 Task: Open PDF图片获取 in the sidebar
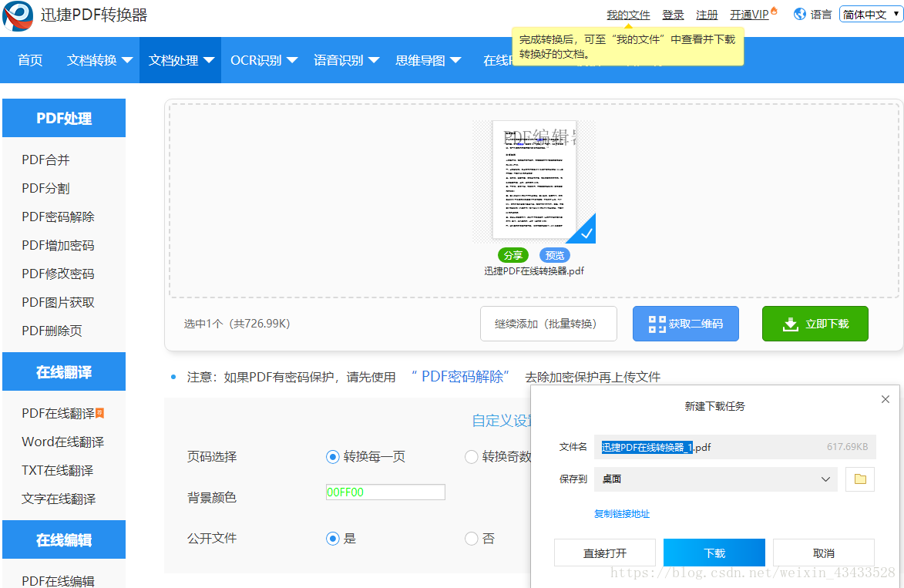(x=59, y=303)
